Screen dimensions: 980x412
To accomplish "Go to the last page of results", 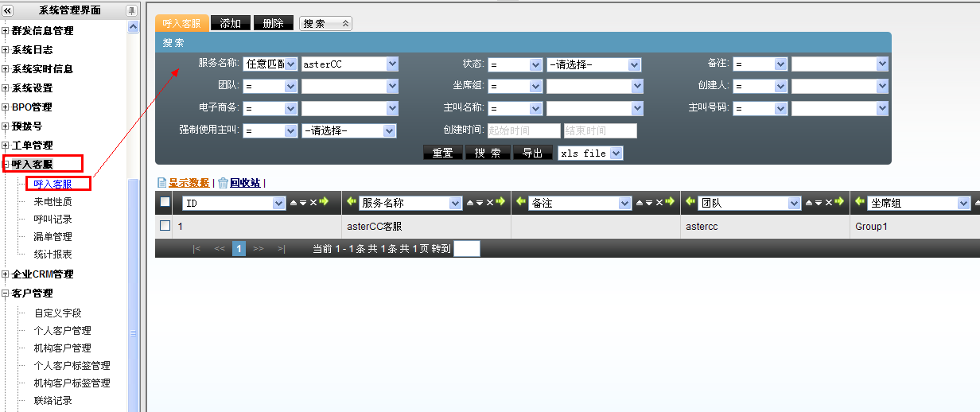I will [x=281, y=249].
